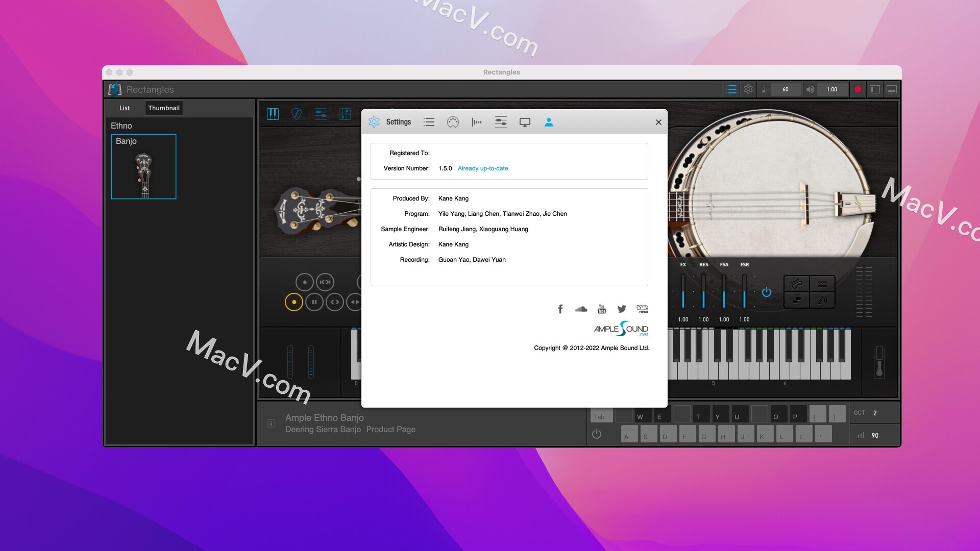Open the FX sliders panel icon

[x=321, y=114]
